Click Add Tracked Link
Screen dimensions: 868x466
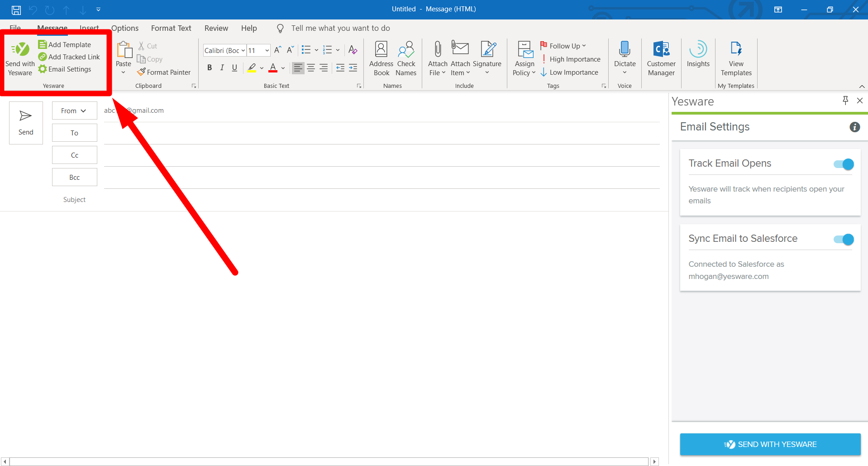(69, 57)
